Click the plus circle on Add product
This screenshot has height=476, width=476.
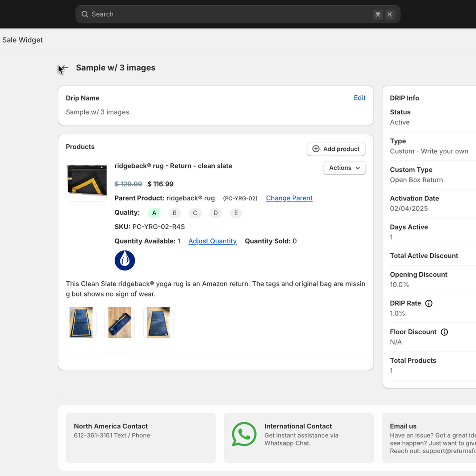pos(316,149)
